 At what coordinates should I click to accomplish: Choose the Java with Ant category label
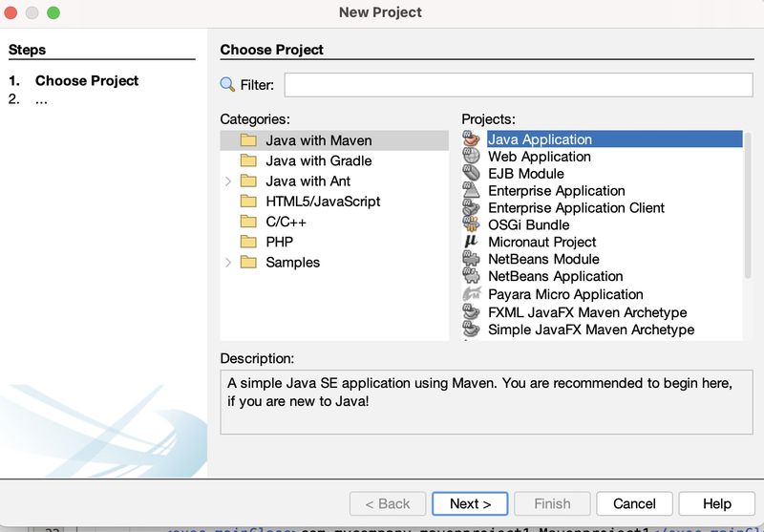point(308,181)
